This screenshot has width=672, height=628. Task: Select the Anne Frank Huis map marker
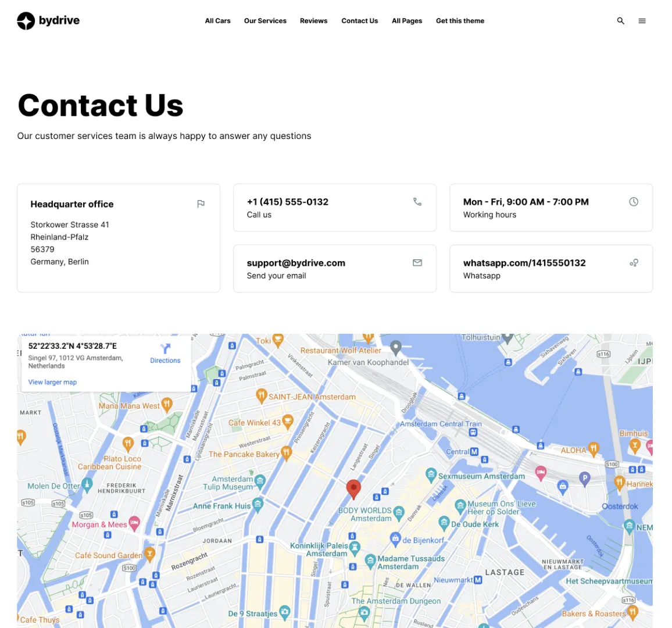[x=257, y=505]
